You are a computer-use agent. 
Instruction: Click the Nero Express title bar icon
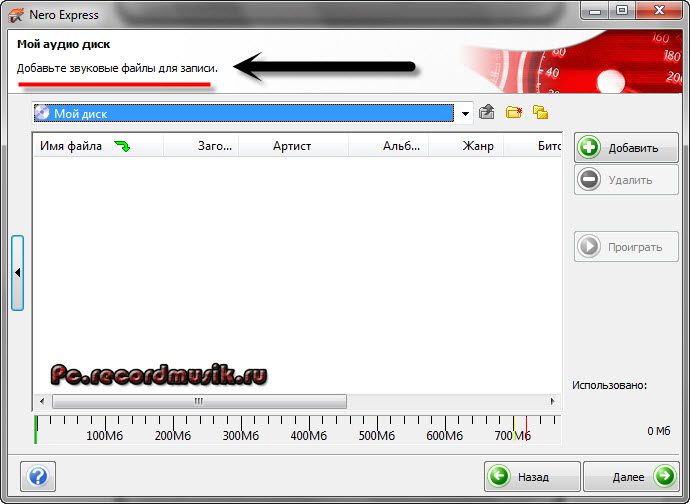click(x=16, y=15)
